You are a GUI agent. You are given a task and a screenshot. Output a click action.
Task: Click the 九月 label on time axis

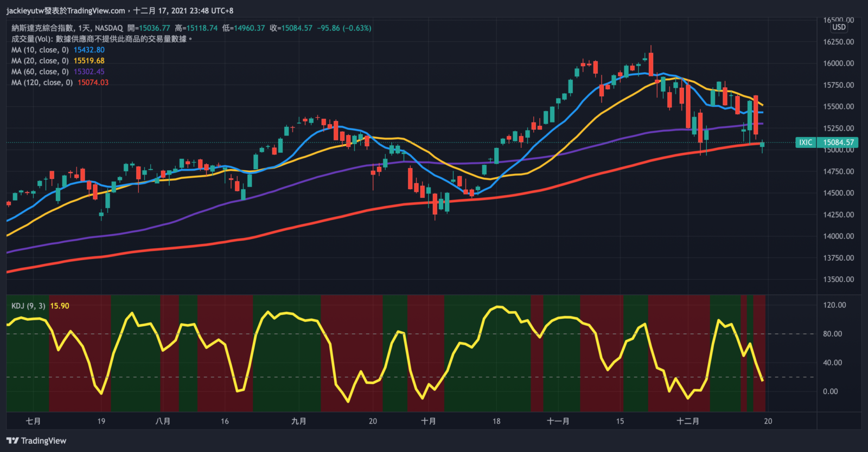(298, 421)
